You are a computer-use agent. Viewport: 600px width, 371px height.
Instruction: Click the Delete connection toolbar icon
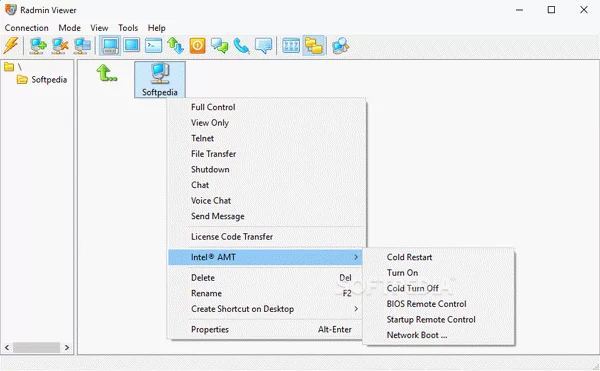[x=60, y=46]
